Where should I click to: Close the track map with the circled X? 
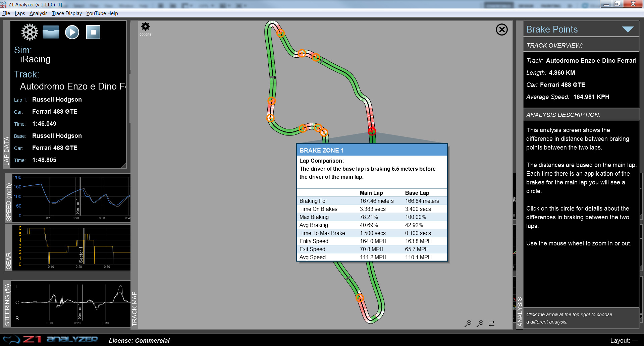502,30
